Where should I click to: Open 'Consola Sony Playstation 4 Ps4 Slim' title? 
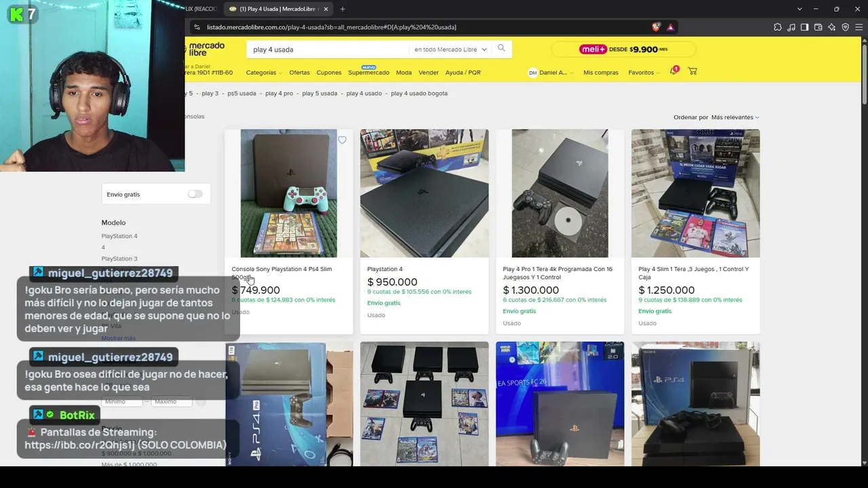point(282,273)
